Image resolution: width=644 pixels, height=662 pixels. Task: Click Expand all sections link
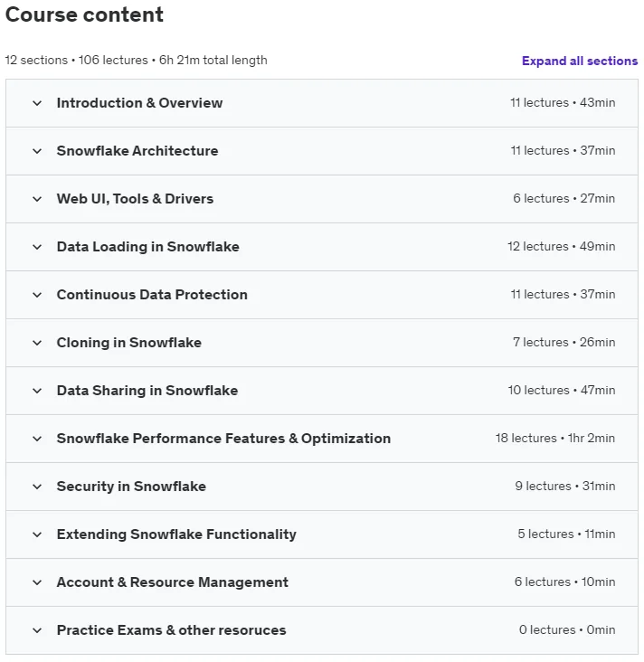[x=580, y=61]
